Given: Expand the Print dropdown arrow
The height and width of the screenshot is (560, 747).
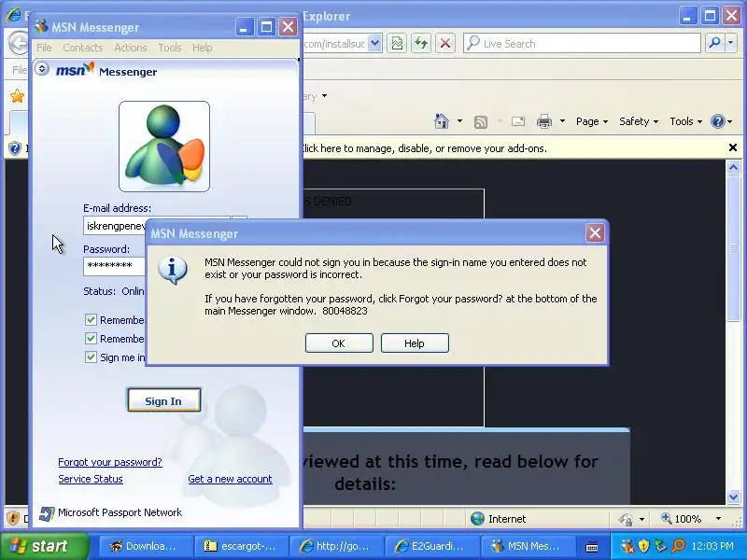Looking at the screenshot, I should pos(563,121).
